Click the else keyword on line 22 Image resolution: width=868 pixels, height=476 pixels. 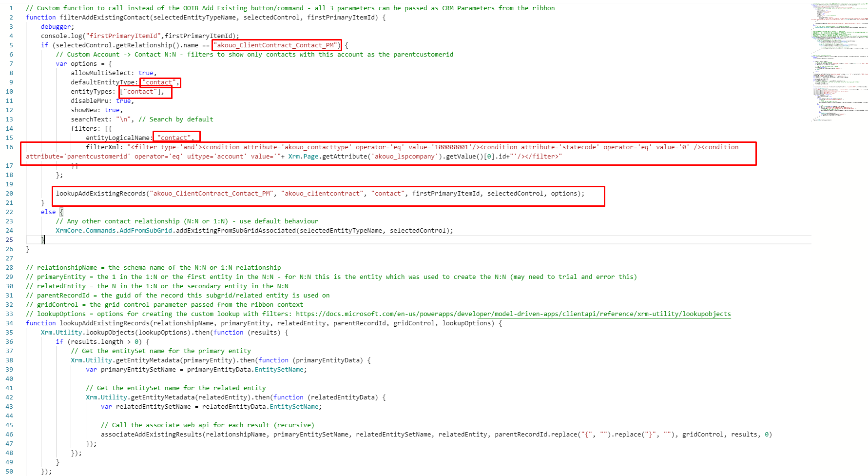[x=48, y=212]
